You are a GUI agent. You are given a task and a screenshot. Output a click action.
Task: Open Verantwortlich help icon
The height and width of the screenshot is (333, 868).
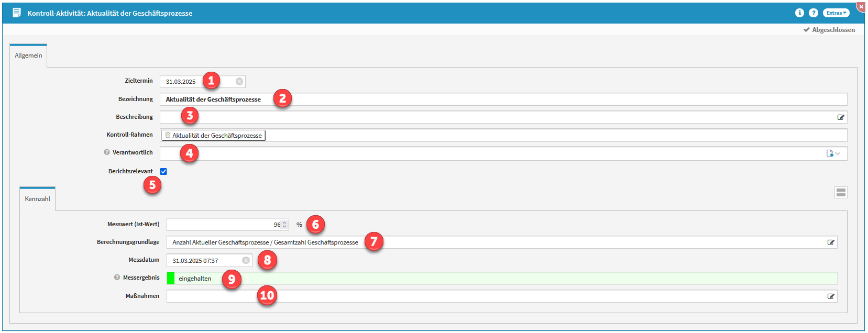pyautogui.click(x=107, y=152)
